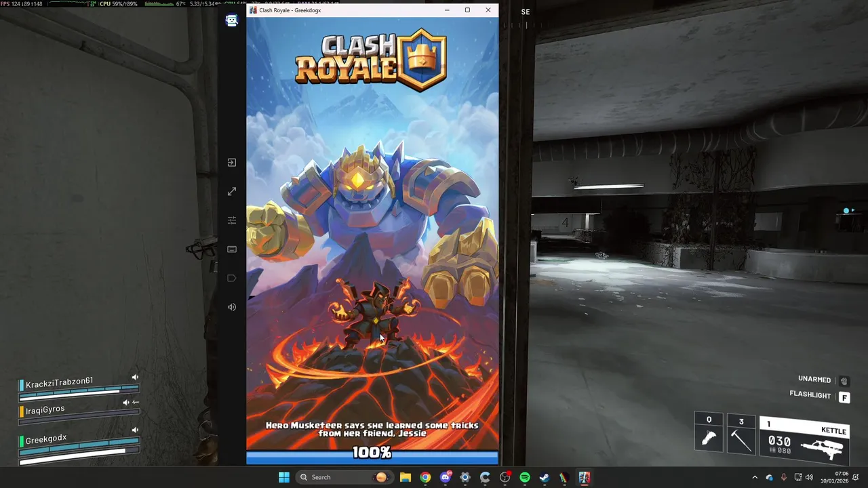Click the microphone tray icon
The height and width of the screenshot is (488, 868).
[784, 477]
